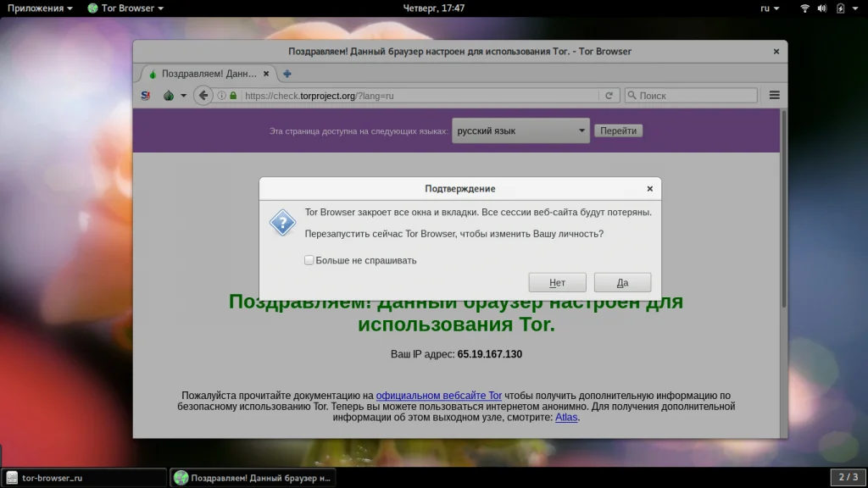
Task: Click the "2 / 3" workspace switcher
Action: pyautogui.click(x=848, y=477)
